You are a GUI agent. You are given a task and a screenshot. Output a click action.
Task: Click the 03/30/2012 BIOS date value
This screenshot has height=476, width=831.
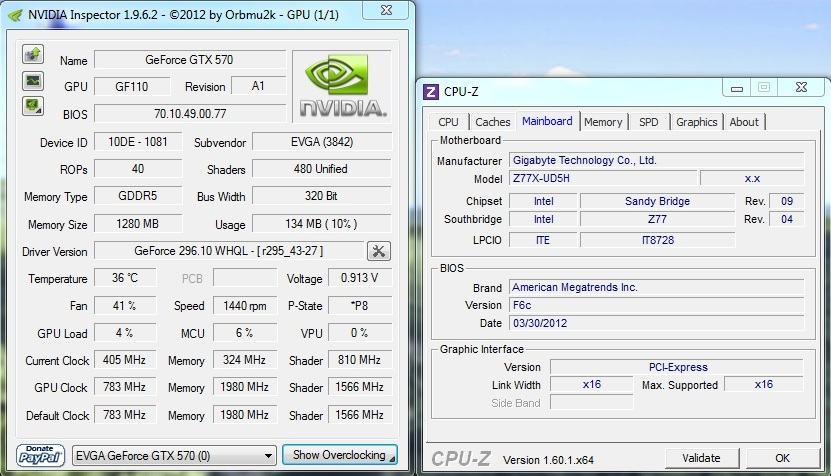click(x=657, y=323)
